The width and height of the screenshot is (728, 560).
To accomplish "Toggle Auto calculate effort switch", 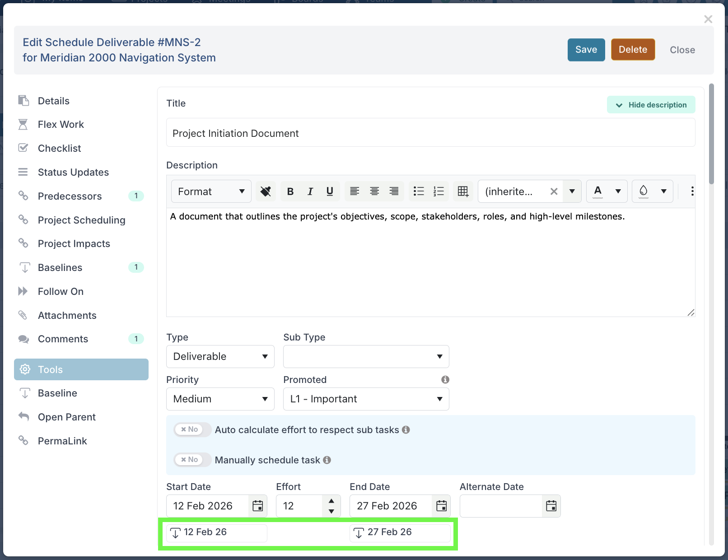I will click(x=192, y=429).
